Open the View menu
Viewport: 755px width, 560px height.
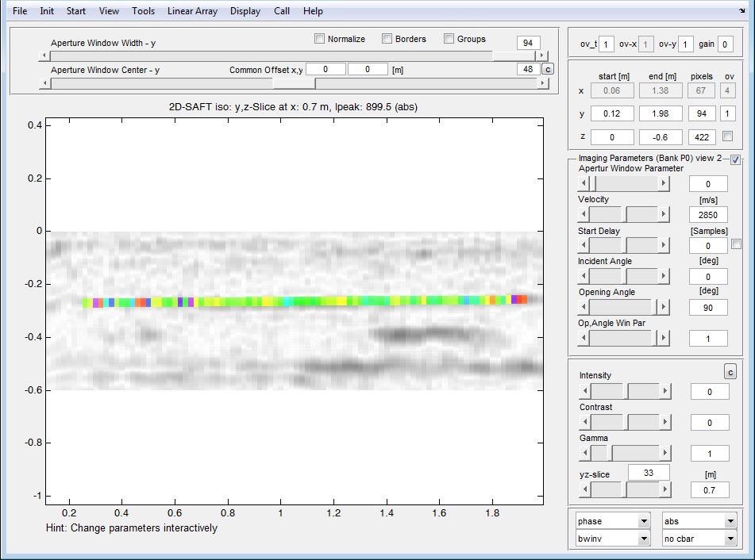(109, 11)
